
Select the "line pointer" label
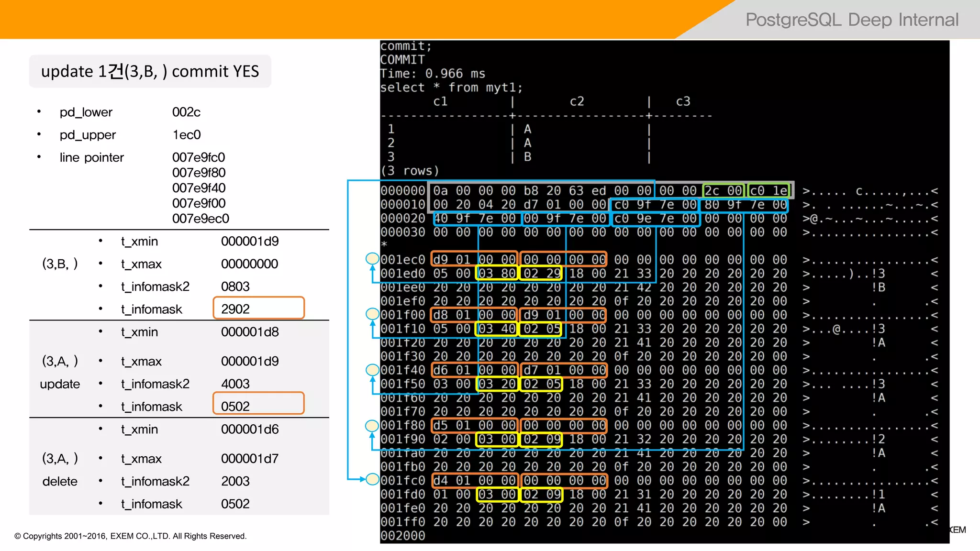point(91,157)
